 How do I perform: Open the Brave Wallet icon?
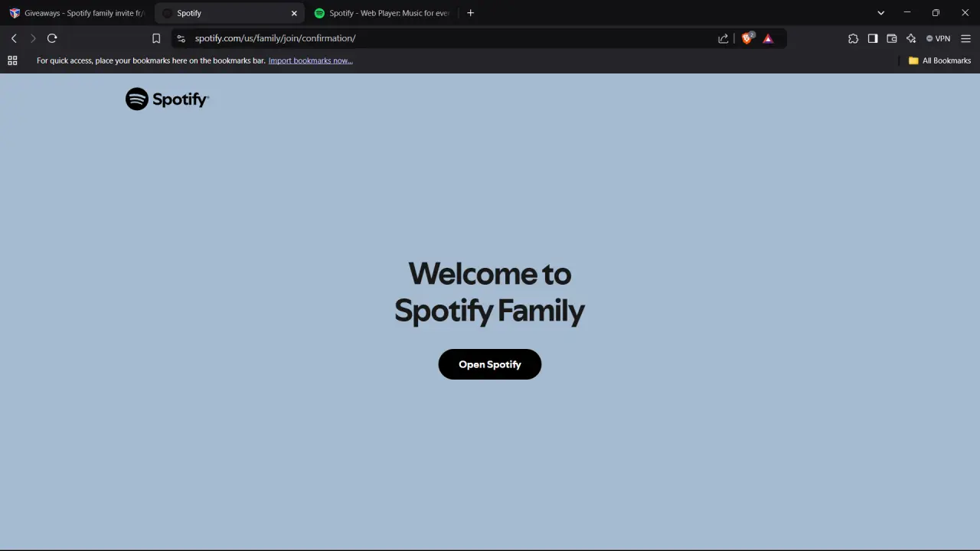pos(892,38)
